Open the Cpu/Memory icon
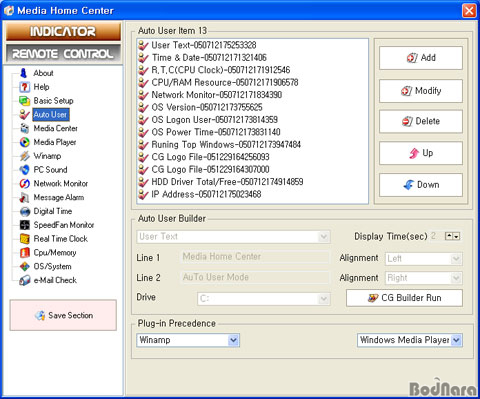The image size is (480, 399). [24, 253]
